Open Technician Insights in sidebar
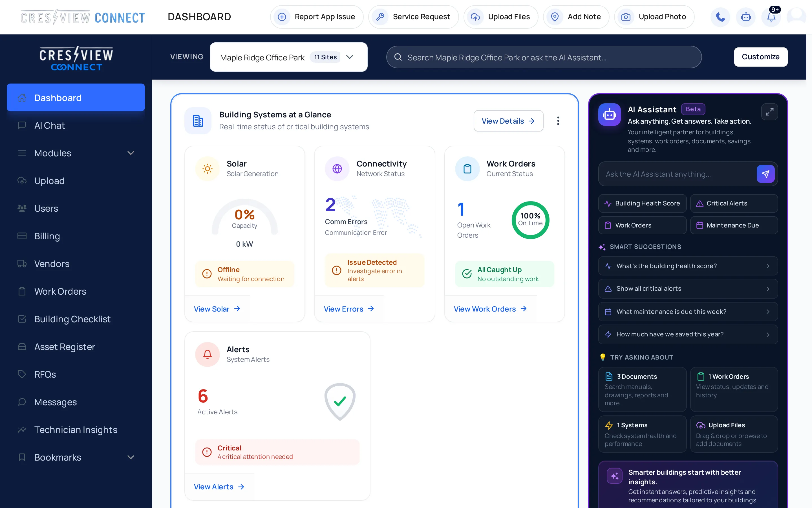Viewport: 812px width, 508px height. coord(76,430)
